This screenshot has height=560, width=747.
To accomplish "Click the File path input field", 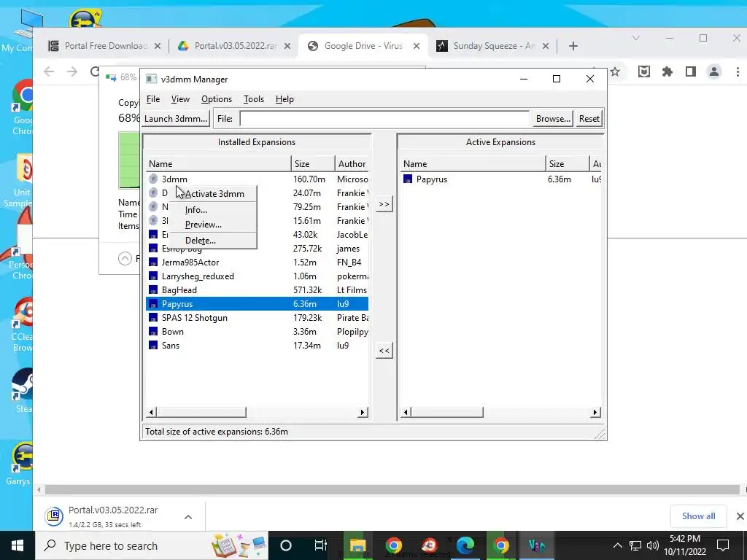I will point(384,119).
